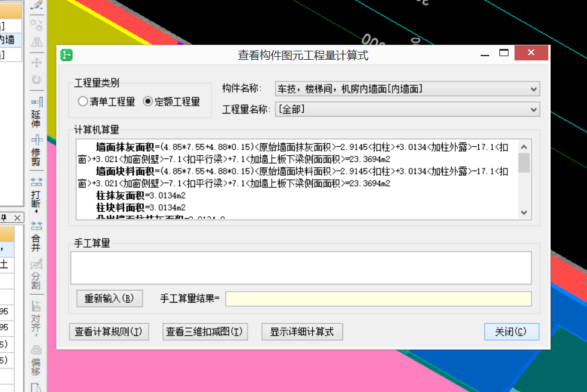The image size is (587, 392).
Task: Pin the left panel with pushpin icon
Action: [4, 218]
